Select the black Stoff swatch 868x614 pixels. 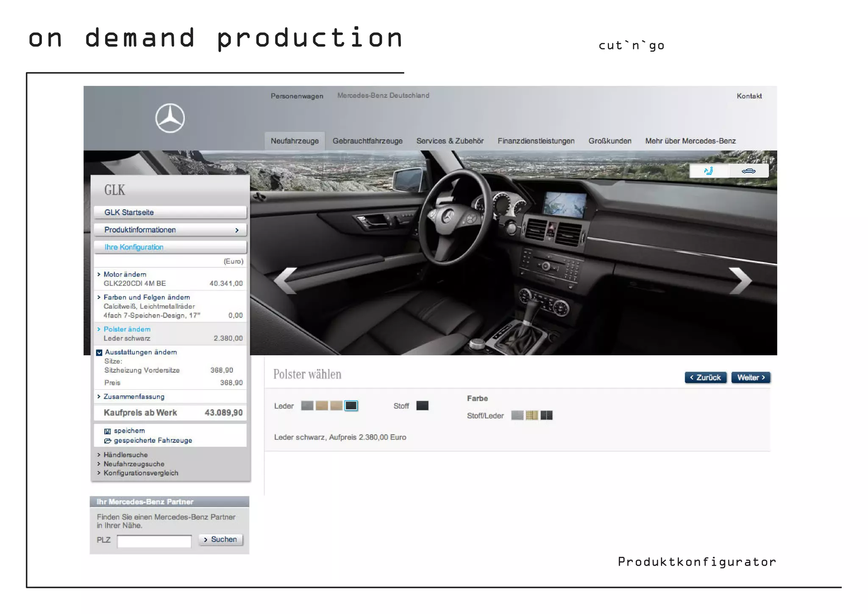pyautogui.click(x=423, y=406)
